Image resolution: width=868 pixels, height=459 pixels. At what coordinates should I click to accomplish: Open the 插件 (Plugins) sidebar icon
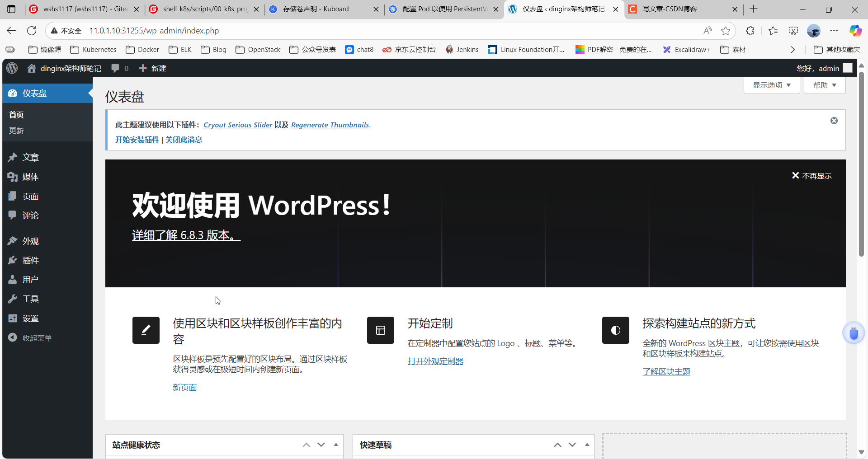click(13, 260)
